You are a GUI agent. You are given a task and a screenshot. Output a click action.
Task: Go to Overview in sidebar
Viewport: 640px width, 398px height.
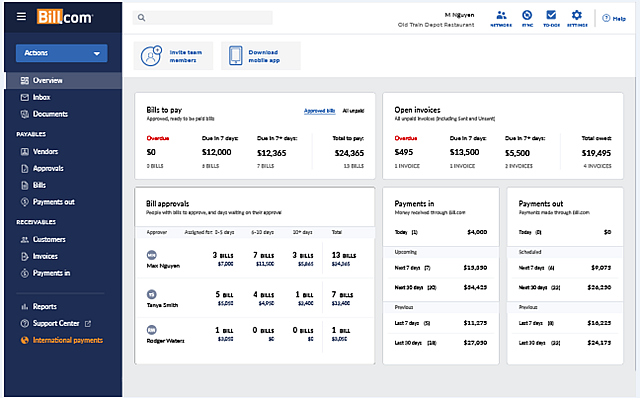[64, 80]
